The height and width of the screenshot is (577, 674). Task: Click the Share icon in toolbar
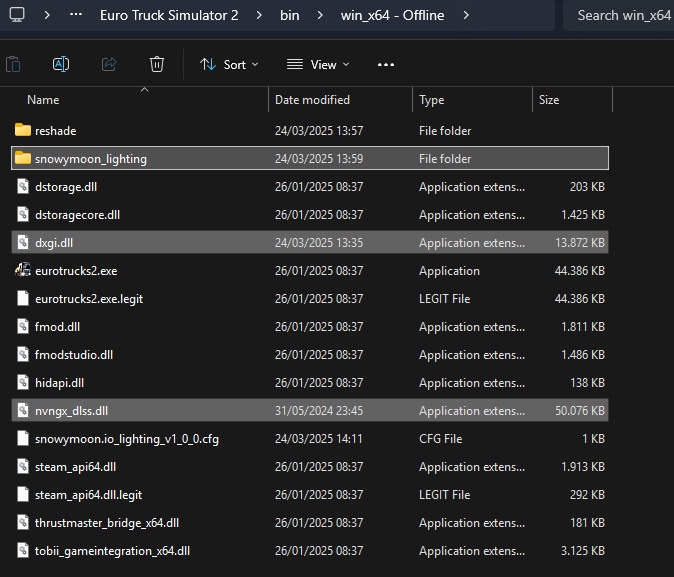pos(109,64)
